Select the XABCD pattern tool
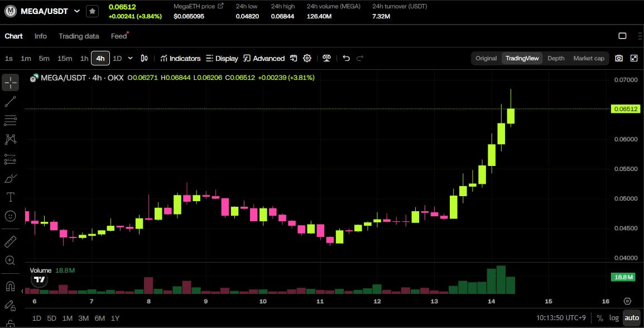The image size is (644, 328). [x=10, y=139]
